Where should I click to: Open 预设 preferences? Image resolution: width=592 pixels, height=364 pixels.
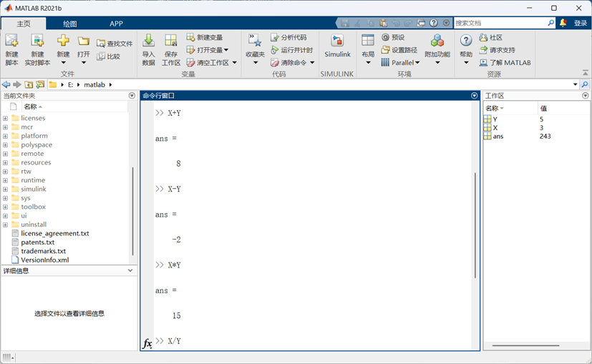pos(393,37)
